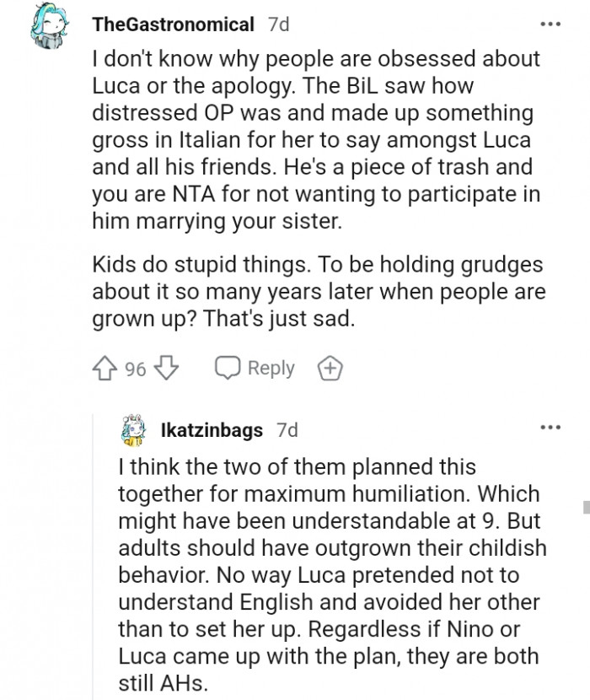
Task: Visit TheGastronomical's profile via username
Action: [173, 24]
